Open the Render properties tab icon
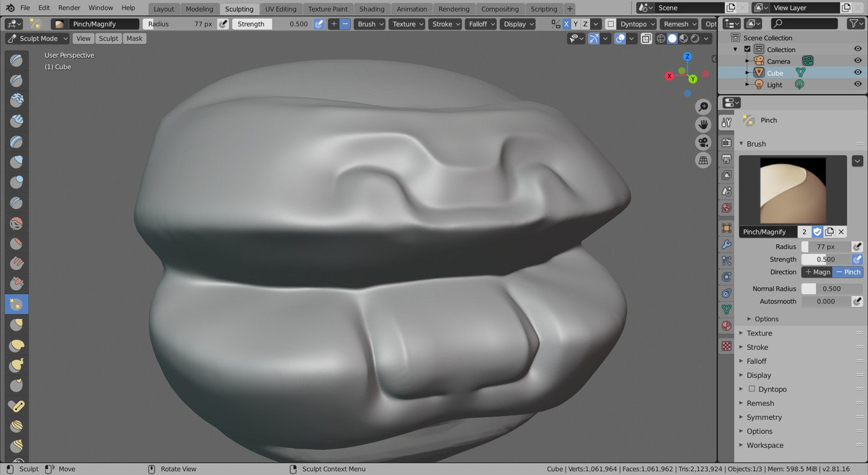 click(726, 142)
